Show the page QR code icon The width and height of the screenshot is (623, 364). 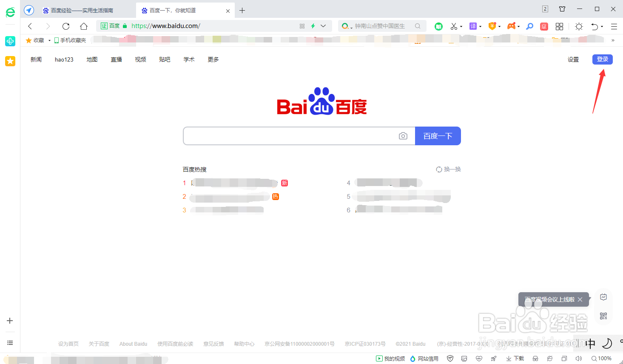pyautogui.click(x=302, y=26)
